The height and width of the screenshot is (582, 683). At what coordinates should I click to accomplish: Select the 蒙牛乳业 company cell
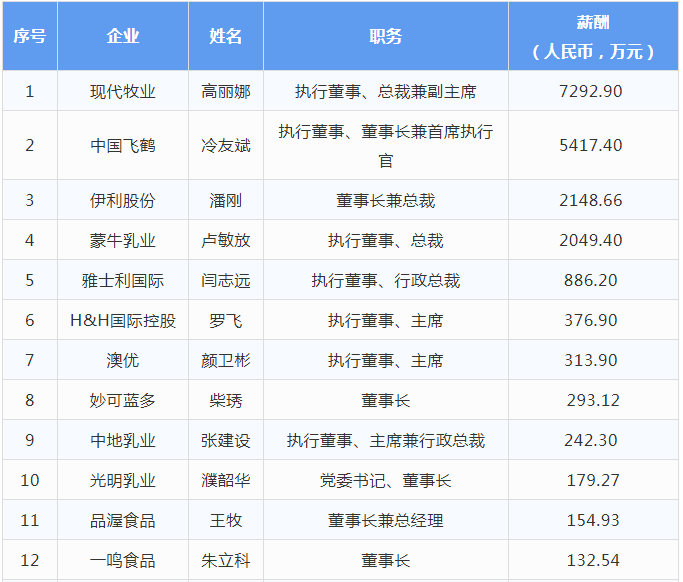pyautogui.click(x=123, y=240)
